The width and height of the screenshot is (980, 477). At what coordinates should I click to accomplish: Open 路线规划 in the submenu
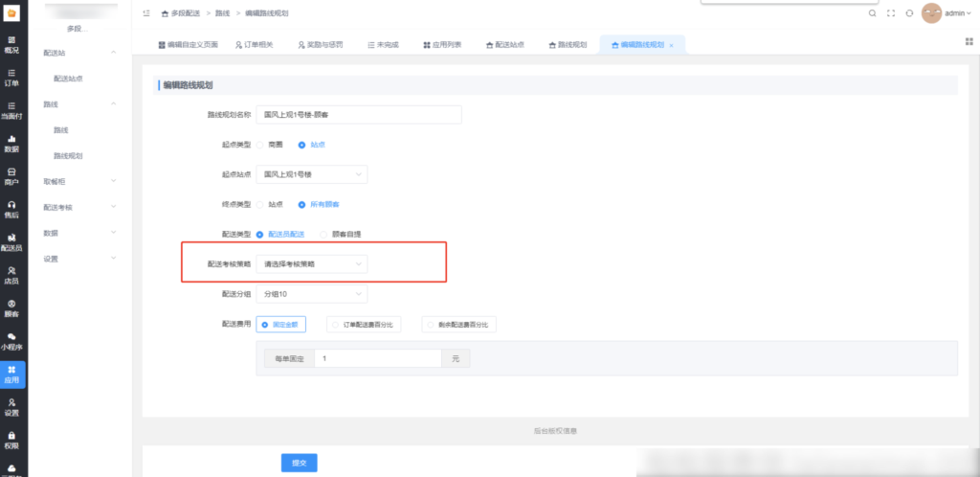point(68,156)
